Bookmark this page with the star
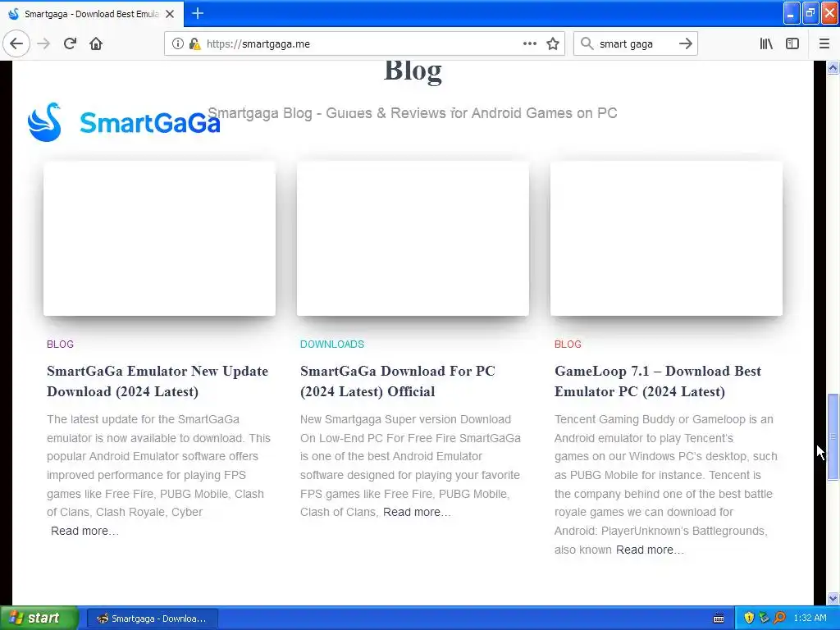 [553, 44]
